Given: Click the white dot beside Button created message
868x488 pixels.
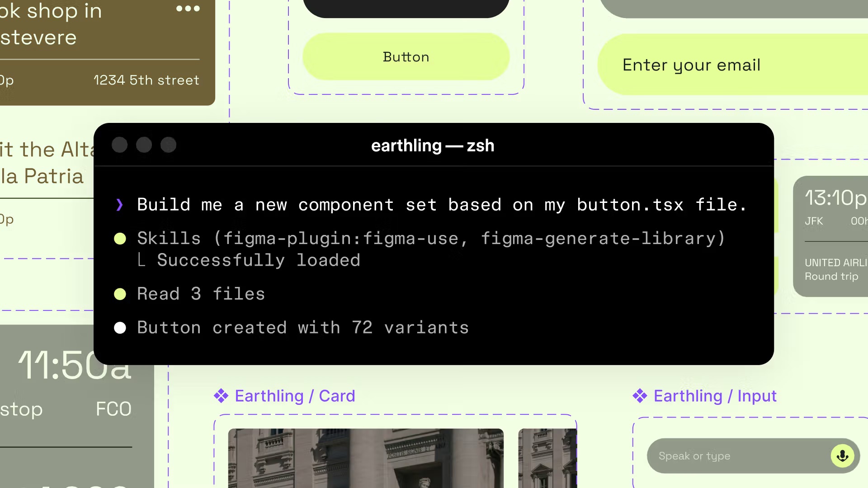Looking at the screenshot, I should pos(120,328).
